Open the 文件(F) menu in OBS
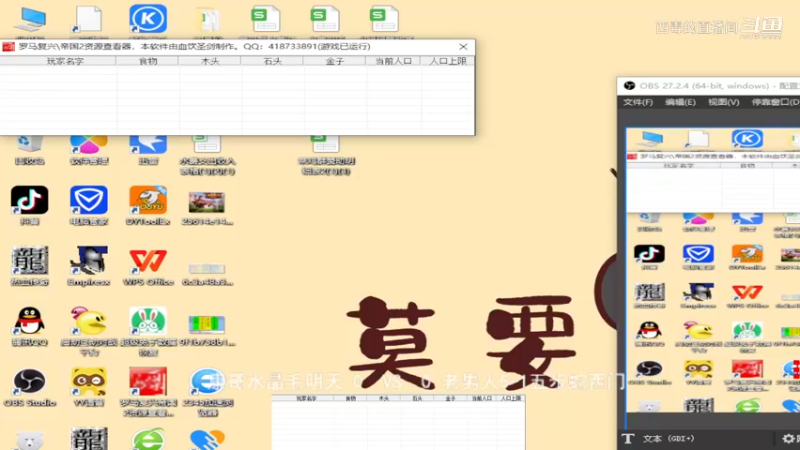 pyautogui.click(x=638, y=103)
